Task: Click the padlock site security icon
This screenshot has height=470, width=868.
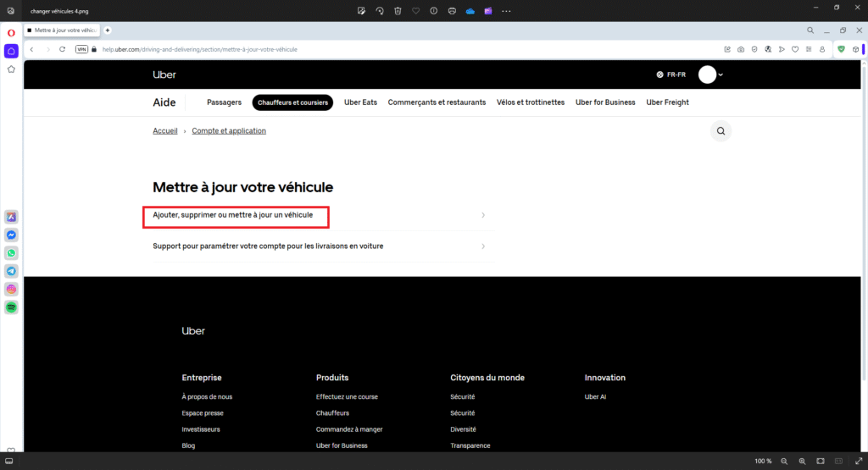Action: coord(94,49)
